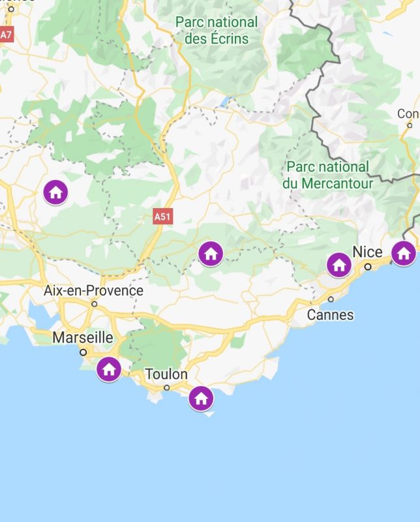
Task: Tap the Toulon city label
Action: click(x=166, y=374)
